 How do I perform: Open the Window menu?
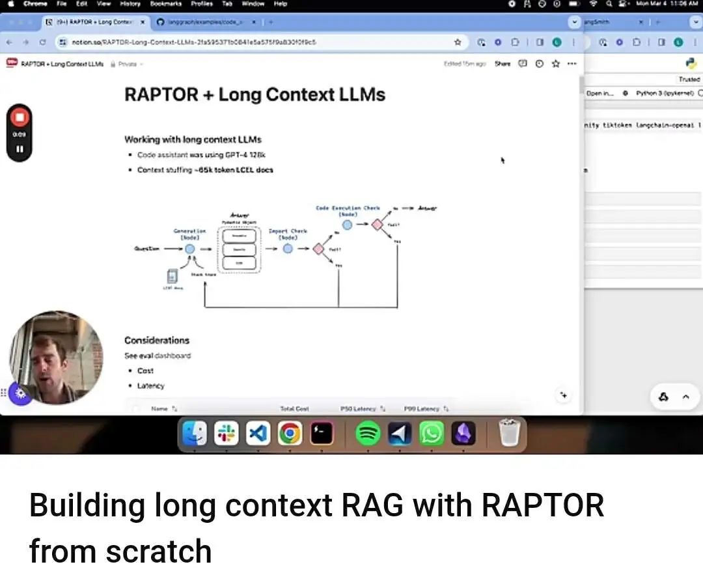click(253, 4)
